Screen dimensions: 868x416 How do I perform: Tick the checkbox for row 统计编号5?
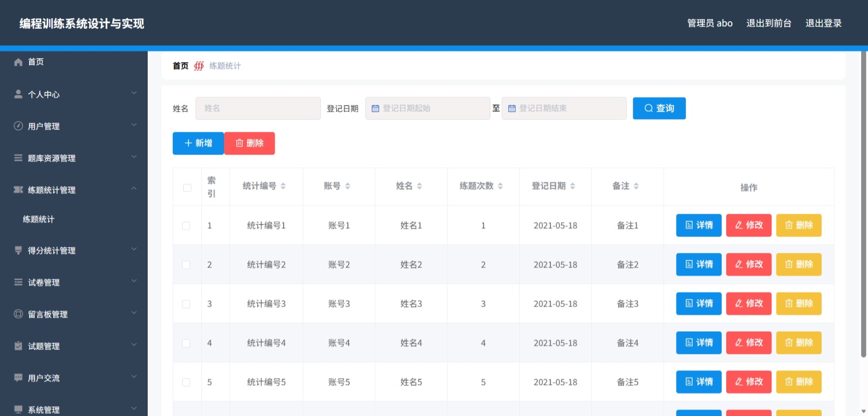[x=186, y=382]
